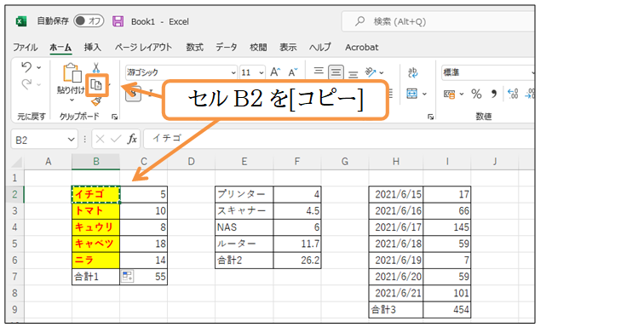Expand accounting format options arrow
Viewport: 644px width, 327px height.
(461, 95)
